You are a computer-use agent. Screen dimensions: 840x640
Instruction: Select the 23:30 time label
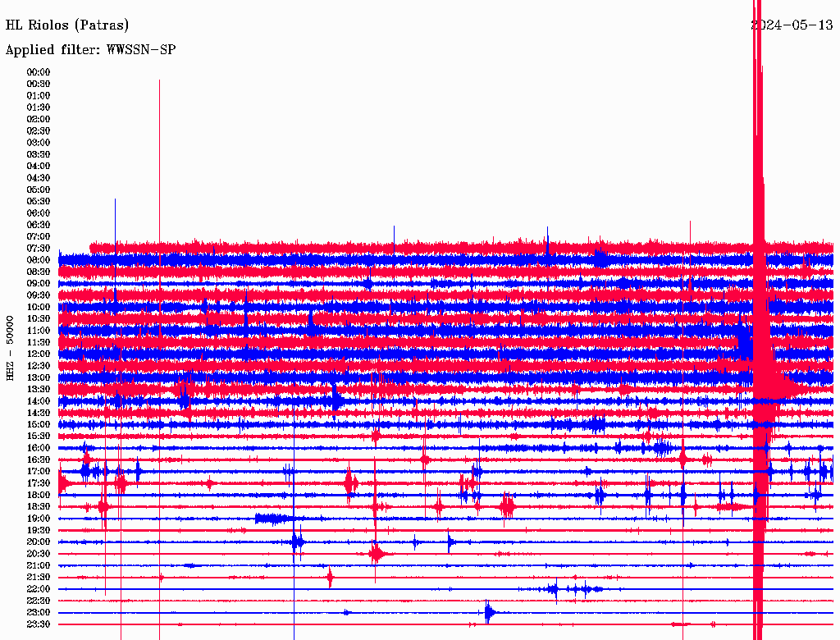point(39,624)
